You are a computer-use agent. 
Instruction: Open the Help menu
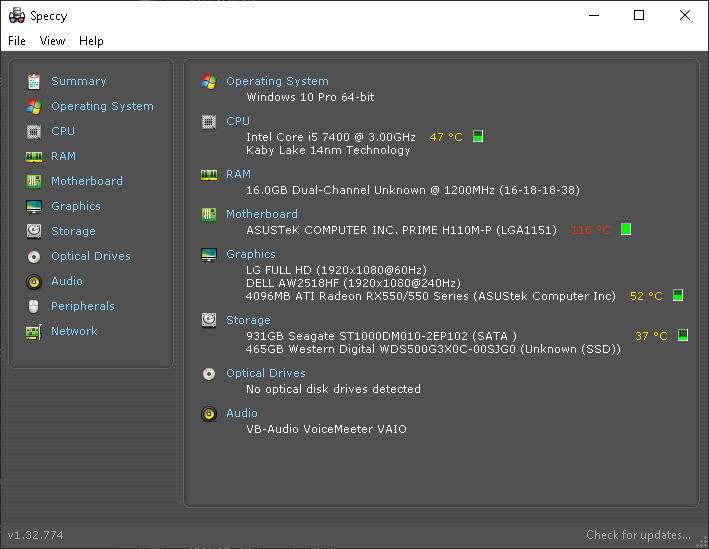91,41
